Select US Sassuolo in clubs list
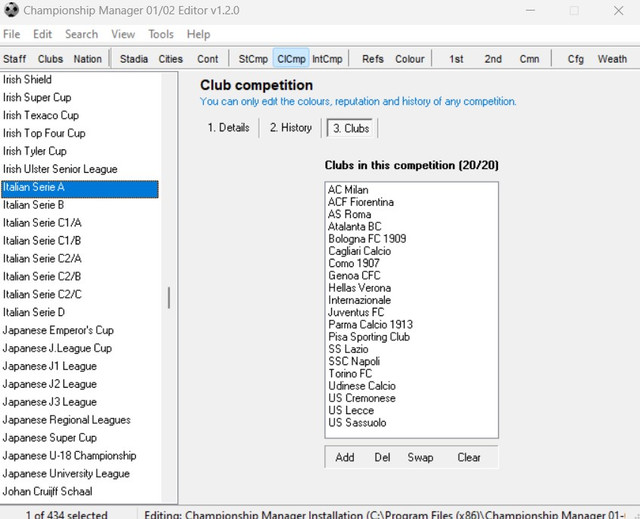Viewport: 640px width, 519px height. click(357, 422)
